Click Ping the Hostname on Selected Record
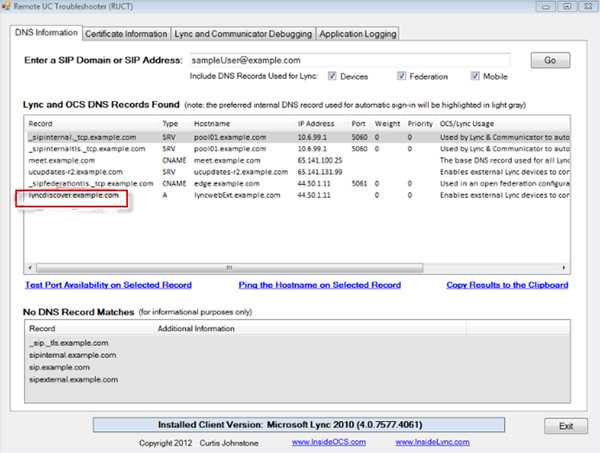Viewport: 600px width, 453px height. click(x=321, y=285)
